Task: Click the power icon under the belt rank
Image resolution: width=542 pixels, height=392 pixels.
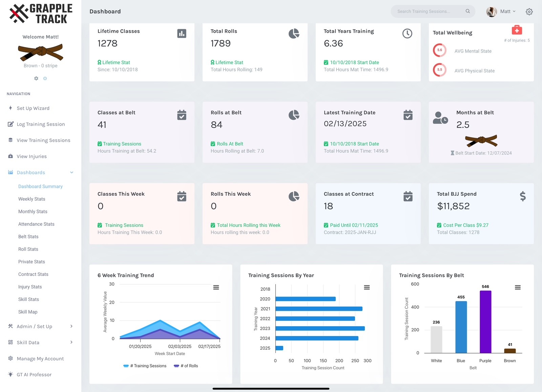Action: 45,78
